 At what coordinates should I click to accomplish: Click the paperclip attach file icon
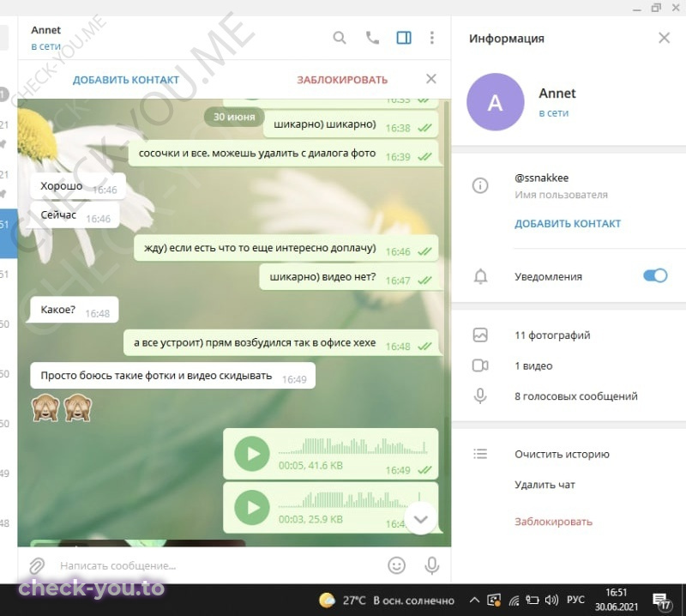(37, 565)
